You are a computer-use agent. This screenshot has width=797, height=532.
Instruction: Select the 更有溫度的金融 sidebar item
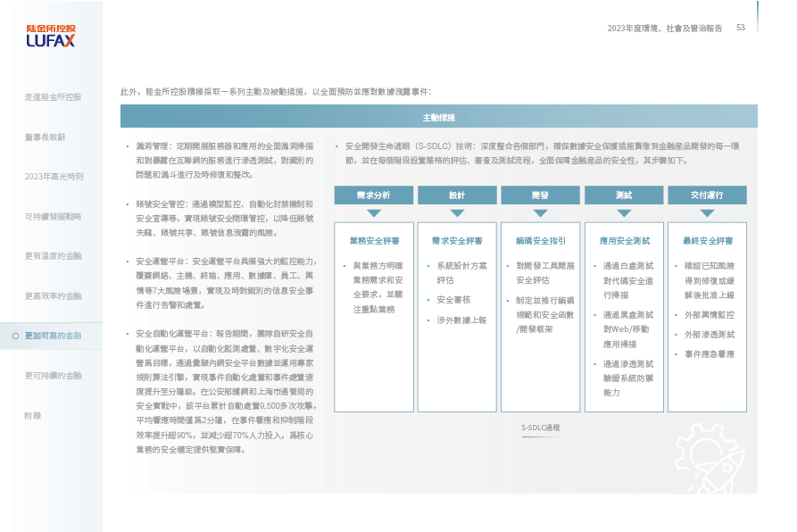(53, 256)
